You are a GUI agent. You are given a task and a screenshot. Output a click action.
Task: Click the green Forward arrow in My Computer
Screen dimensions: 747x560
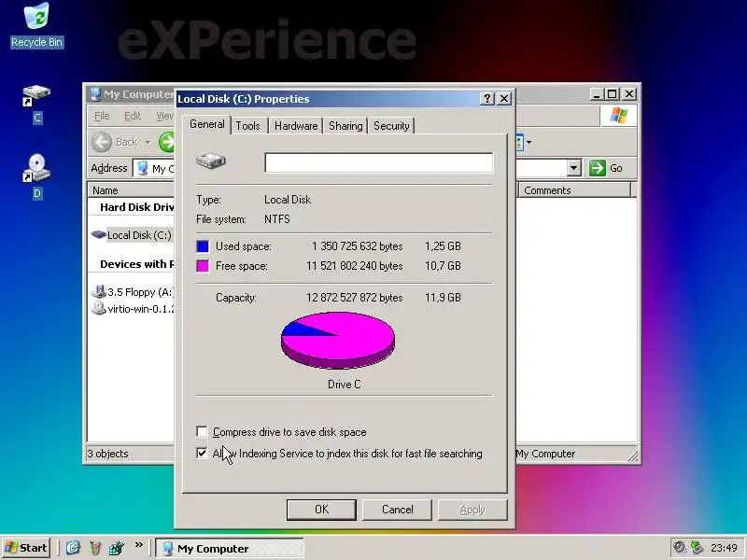tap(166, 142)
